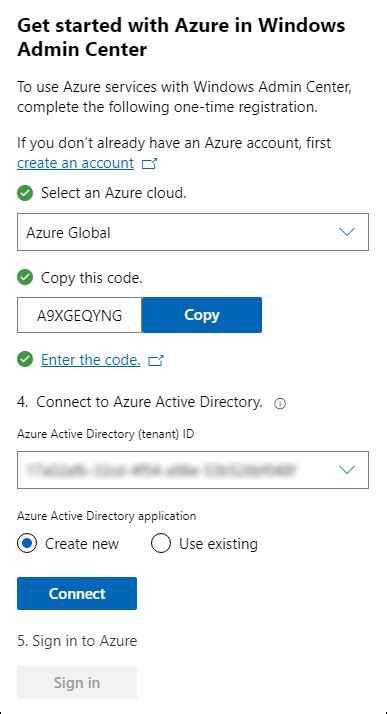Open the tenant ID dropdown
This screenshot has height=714, width=387.
tap(193, 470)
